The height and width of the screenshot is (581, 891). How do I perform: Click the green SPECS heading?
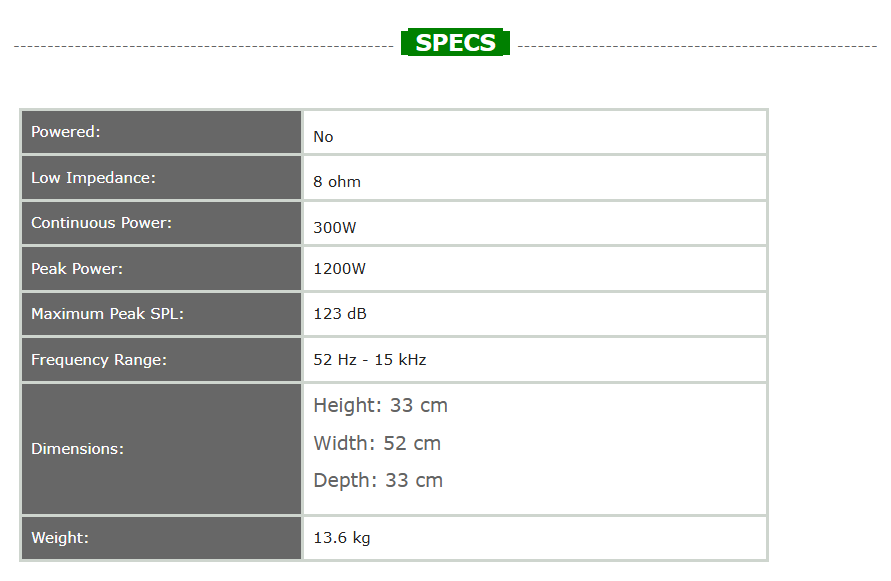(455, 43)
